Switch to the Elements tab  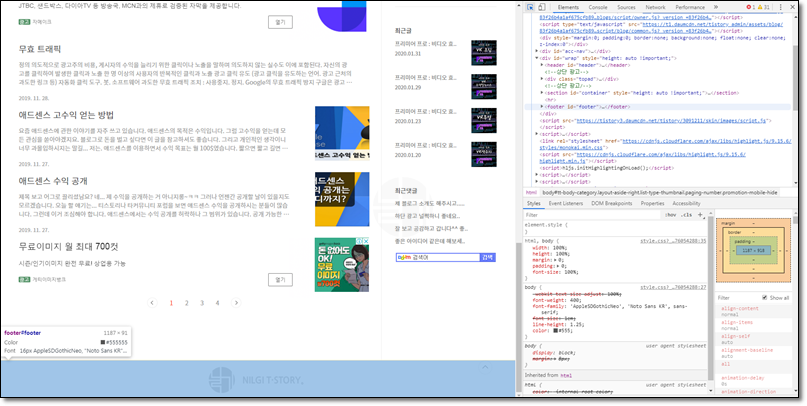coord(568,7)
